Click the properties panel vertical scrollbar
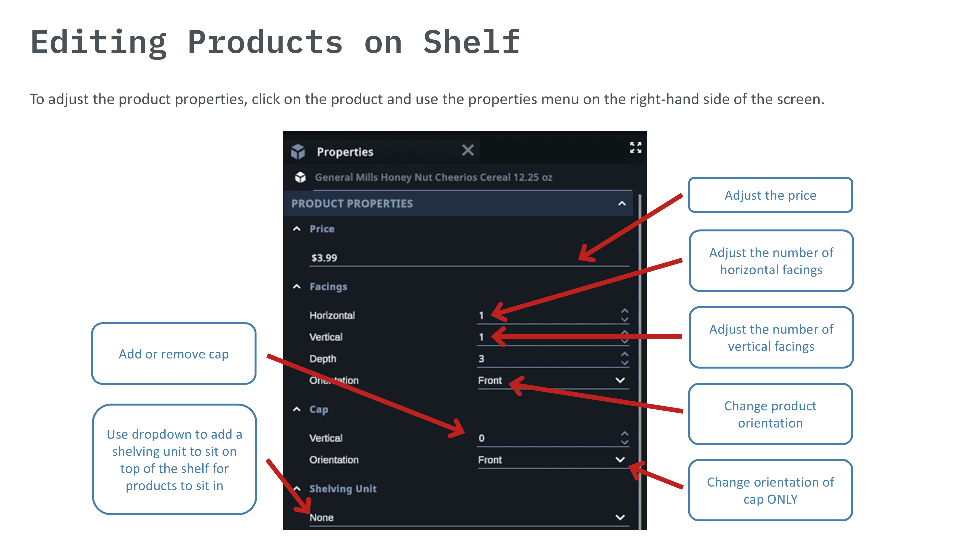Screen dimensions: 980x551 pyautogui.click(x=640, y=342)
